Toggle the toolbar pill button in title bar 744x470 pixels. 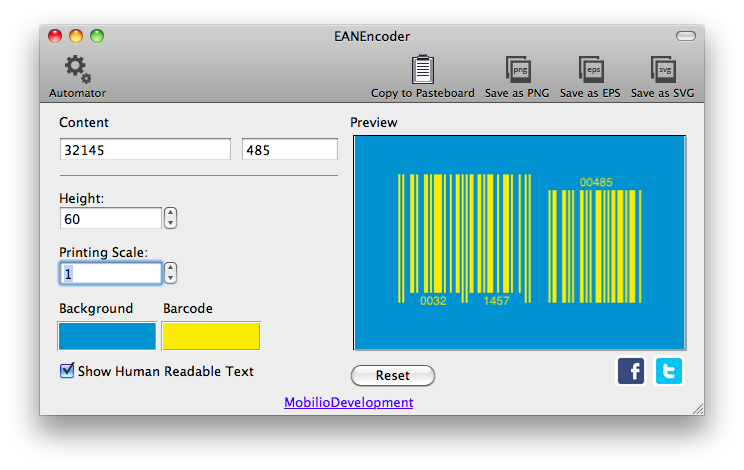(x=686, y=36)
